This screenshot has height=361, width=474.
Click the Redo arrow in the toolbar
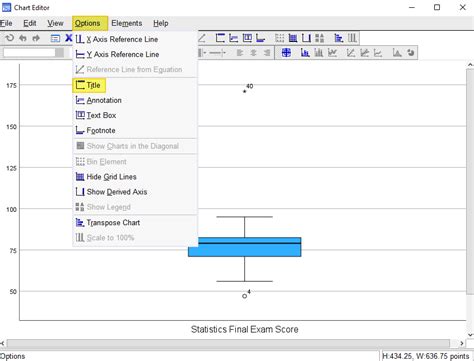[x=36, y=38]
